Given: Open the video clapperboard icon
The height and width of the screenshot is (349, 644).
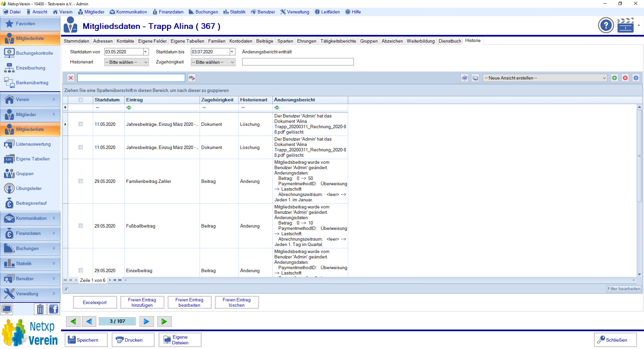Looking at the screenshot, I should pyautogui.click(x=625, y=26).
